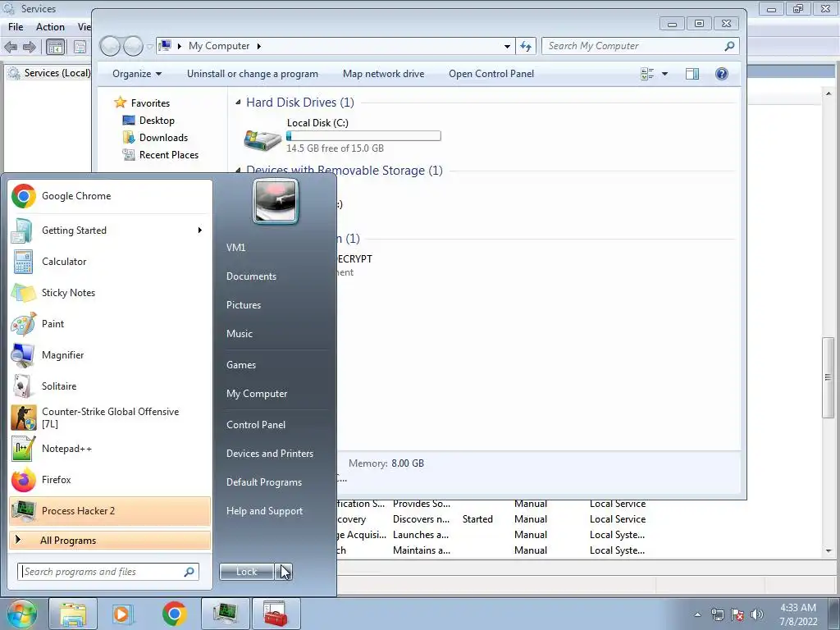
Task: Click the Explorer refresh button
Action: (526, 46)
